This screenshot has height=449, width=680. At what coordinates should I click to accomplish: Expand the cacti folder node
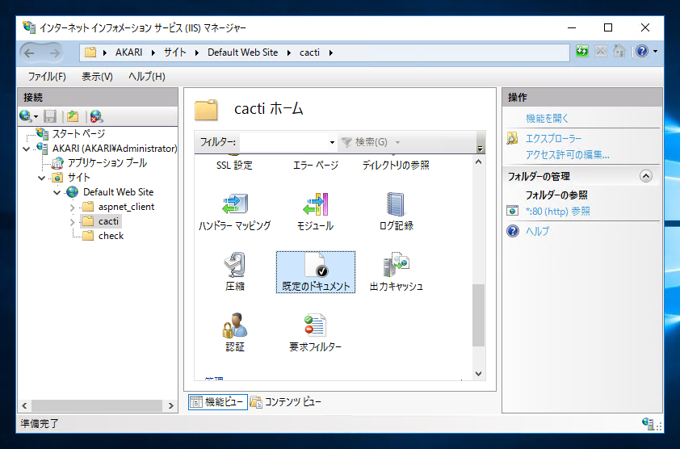[x=72, y=222]
